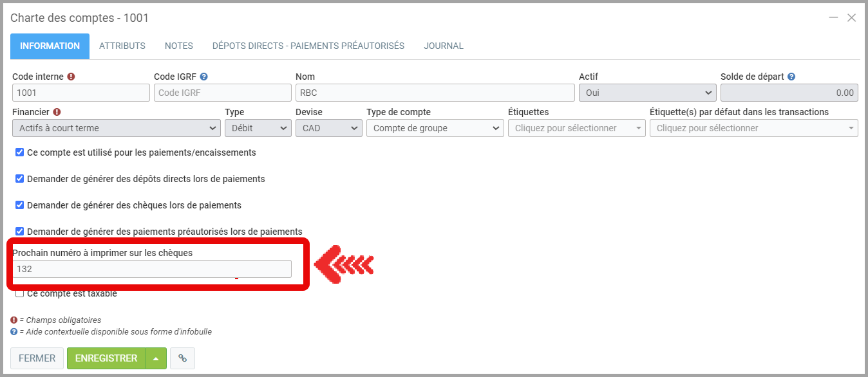868x377 pixels.
Task: Open the Devise currency dropdown
Action: click(329, 128)
